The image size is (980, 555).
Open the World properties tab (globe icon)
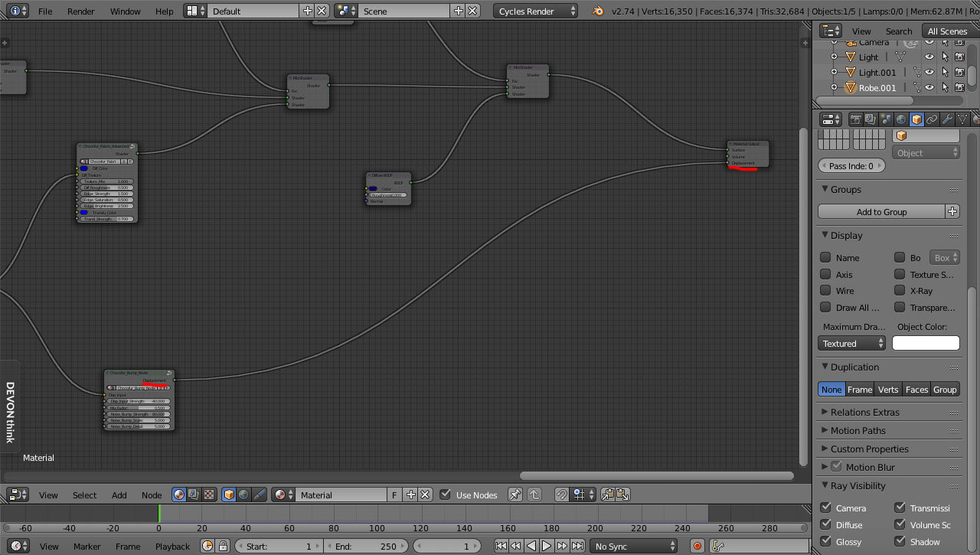point(901,119)
